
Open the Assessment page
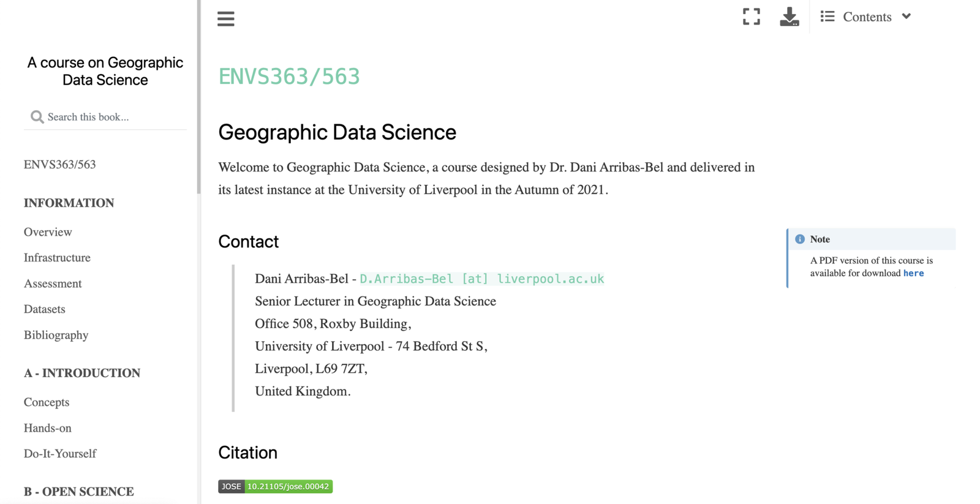(x=53, y=284)
